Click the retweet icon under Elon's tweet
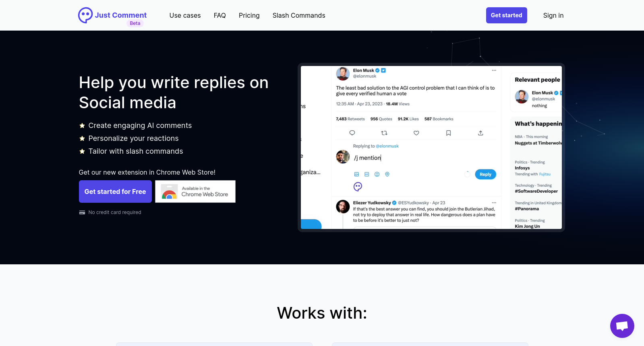Viewport: 644px width, 346px height. point(384,133)
